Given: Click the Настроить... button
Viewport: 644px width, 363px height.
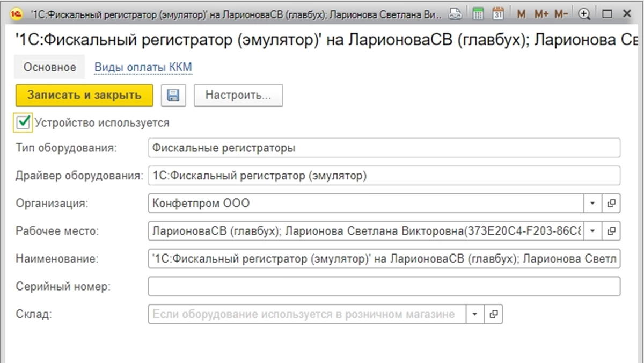Looking at the screenshot, I should click(x=238, y=96).
